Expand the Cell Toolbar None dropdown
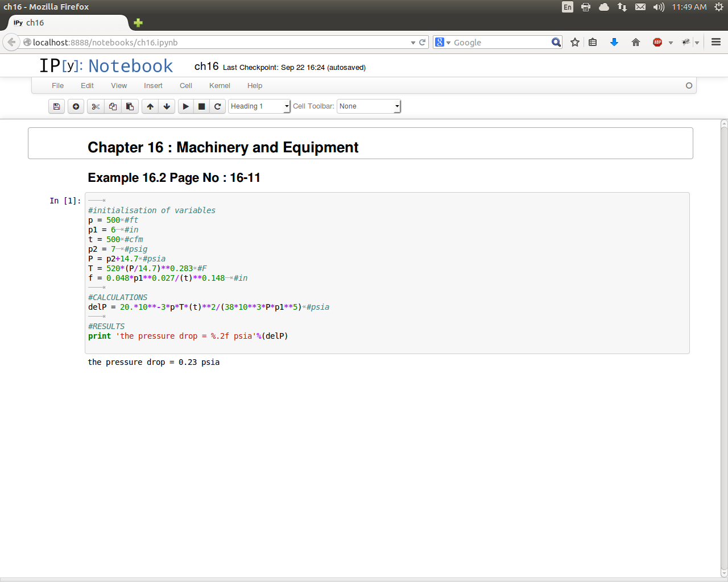 coord(369,106)
